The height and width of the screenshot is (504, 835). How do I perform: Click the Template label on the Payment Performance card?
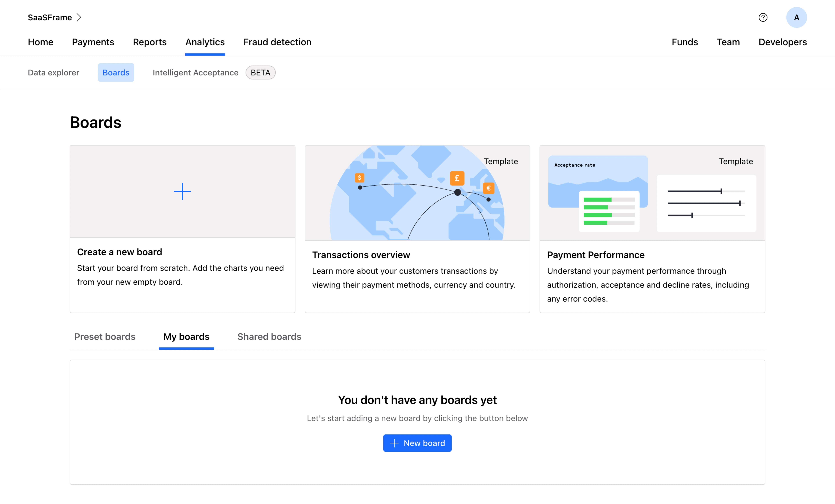[736, 161]
